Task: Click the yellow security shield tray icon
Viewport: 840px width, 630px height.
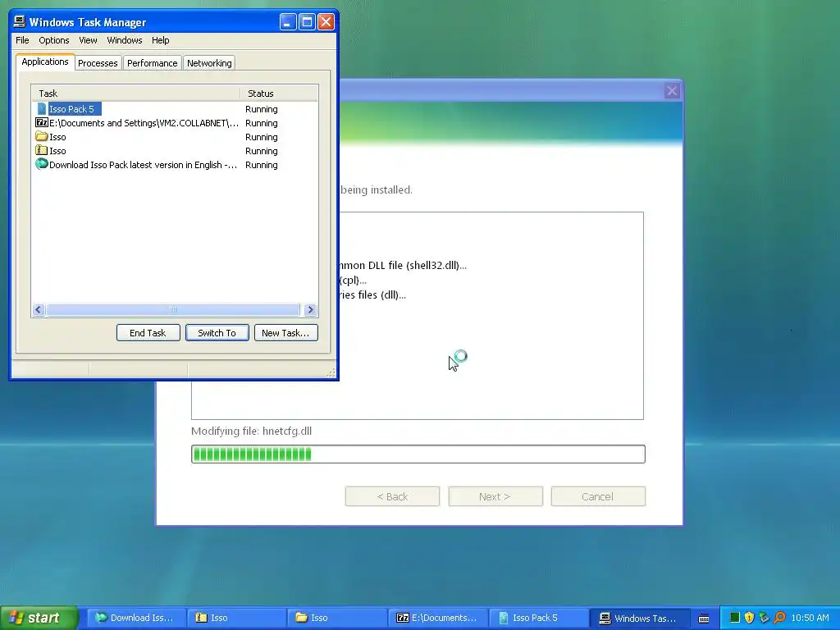Action: point(750,618)
